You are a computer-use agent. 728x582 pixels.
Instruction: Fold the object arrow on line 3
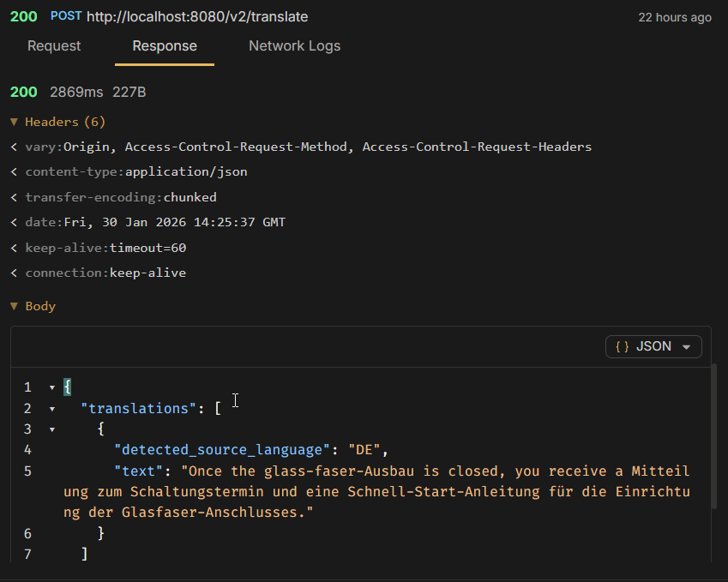tap(51, 429)
